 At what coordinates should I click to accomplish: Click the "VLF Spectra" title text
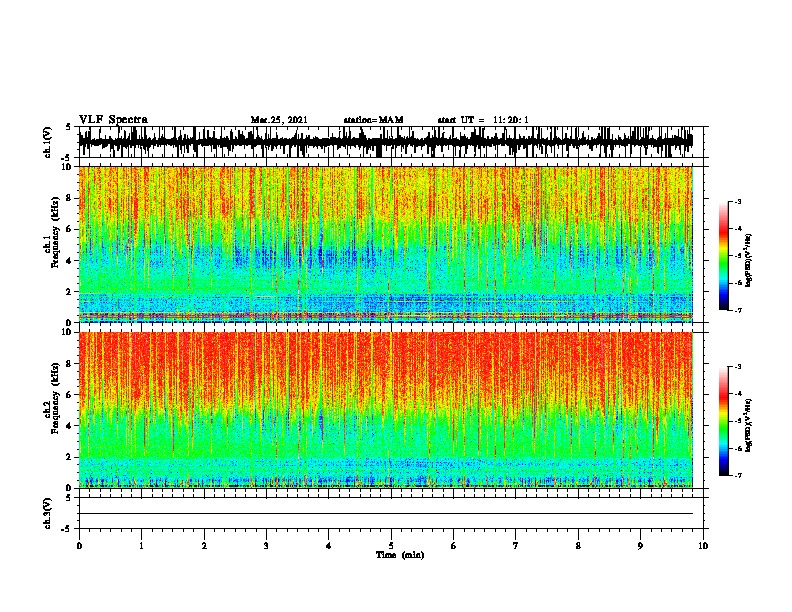[113, 120]
